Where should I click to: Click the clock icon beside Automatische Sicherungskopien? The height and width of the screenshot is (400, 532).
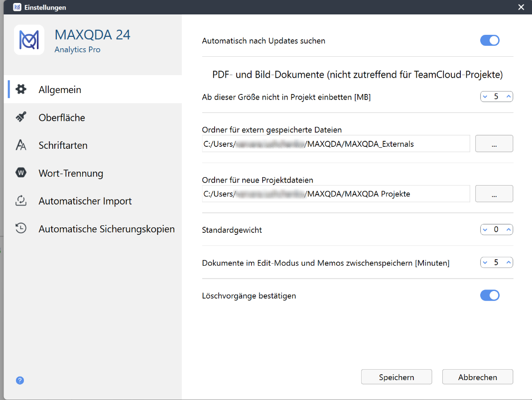(21, 228)
